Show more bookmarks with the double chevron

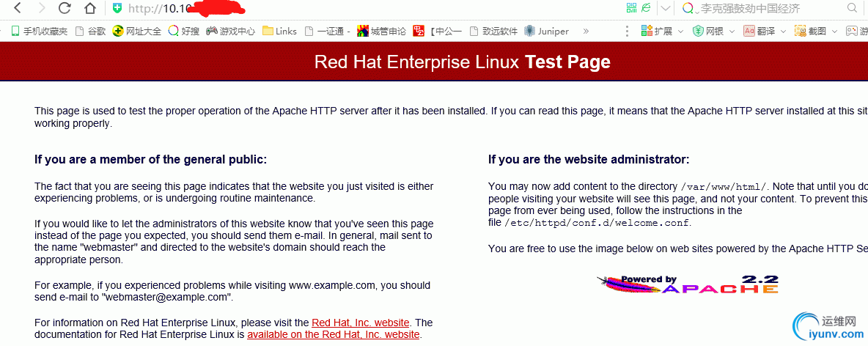pyautogui.click(x=586, y=31)
